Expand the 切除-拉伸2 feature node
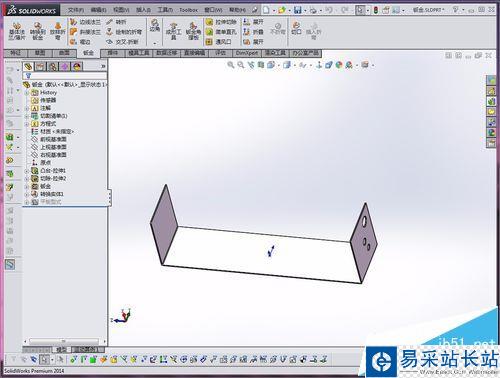 click(x=27, y=179)
